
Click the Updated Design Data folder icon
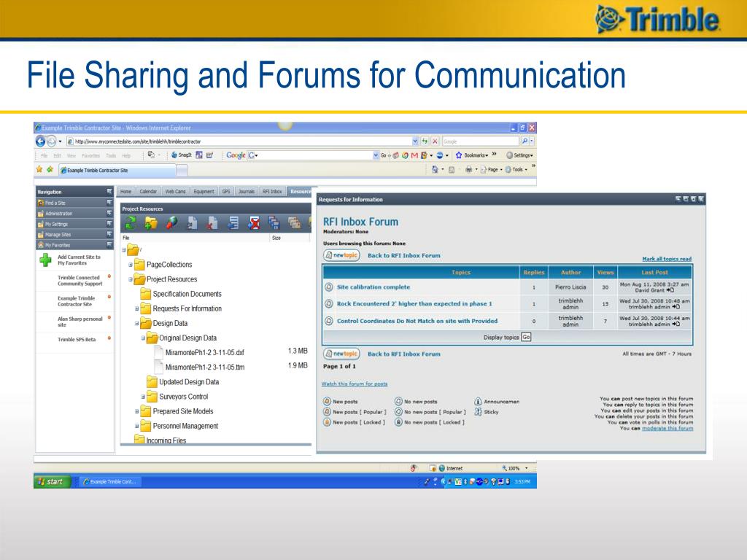152,382
